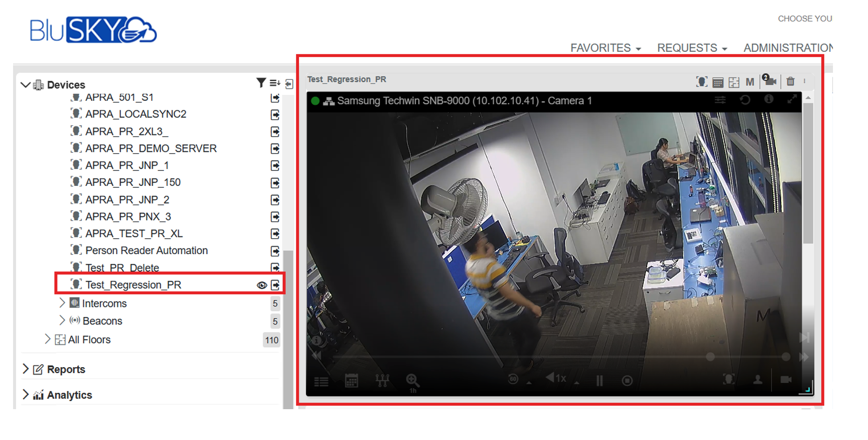Screen dimensions: 868x440
Task: Click the M motion detection icon
Action: tap(749, 81)
